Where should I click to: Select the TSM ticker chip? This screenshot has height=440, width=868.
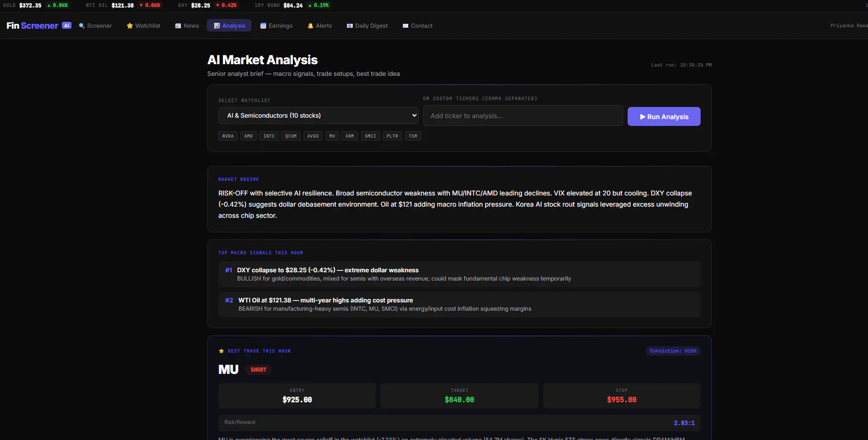click(413, 136)
